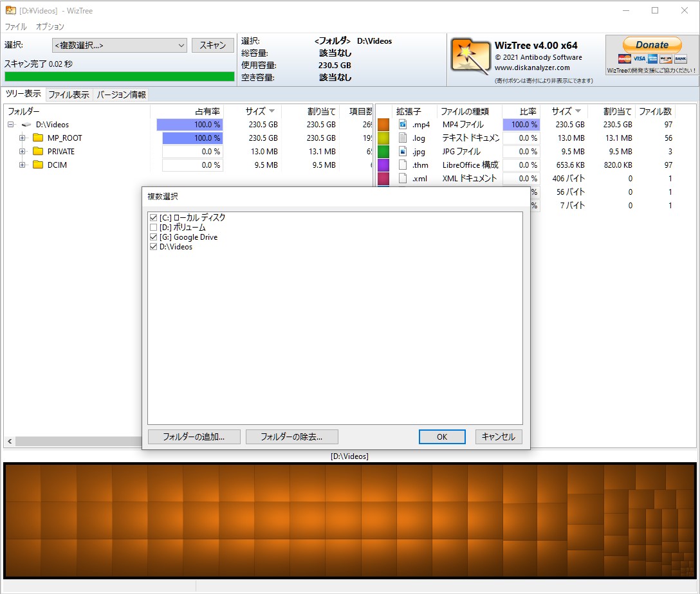Enable the [D:] ボリューム checkbox
The image size is (700, 594).
[x=154, y=228]
